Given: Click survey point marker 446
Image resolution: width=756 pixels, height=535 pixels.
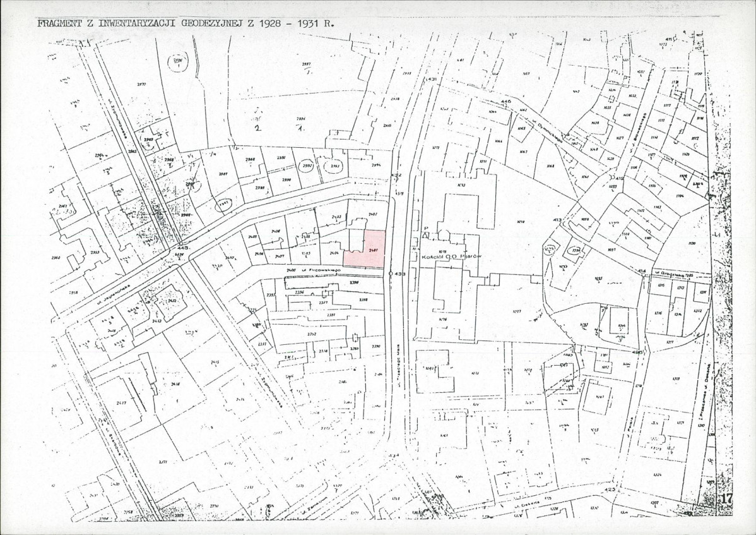Looking at the screenshot, I should click(x=505, y=102).
